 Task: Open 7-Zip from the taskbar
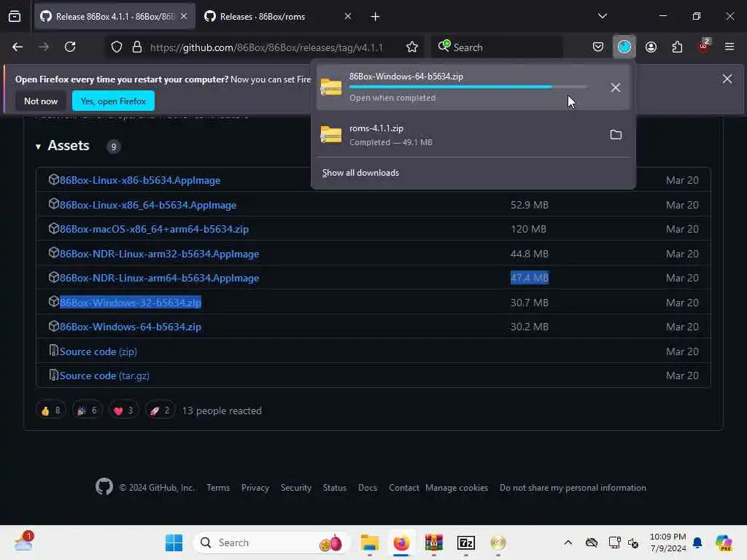[466, 542]
